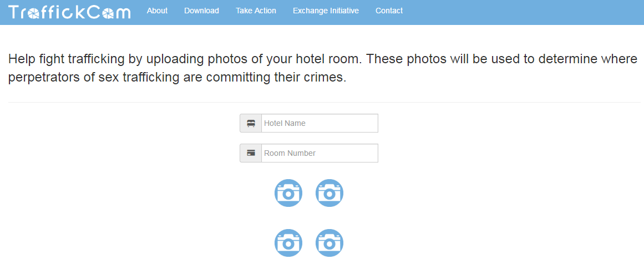This screenshot has height=264, width=644.
Task: Click the top-left camera upload icon
Action: 288,193
